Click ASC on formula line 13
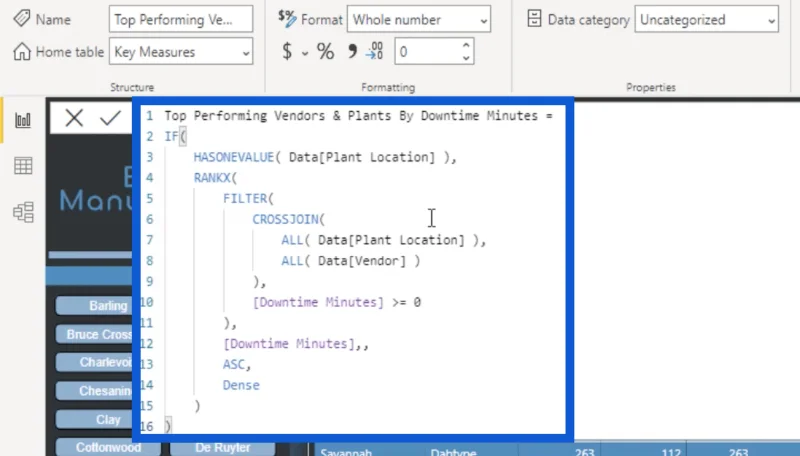800x456 pixels. click(x=234, y=364)
